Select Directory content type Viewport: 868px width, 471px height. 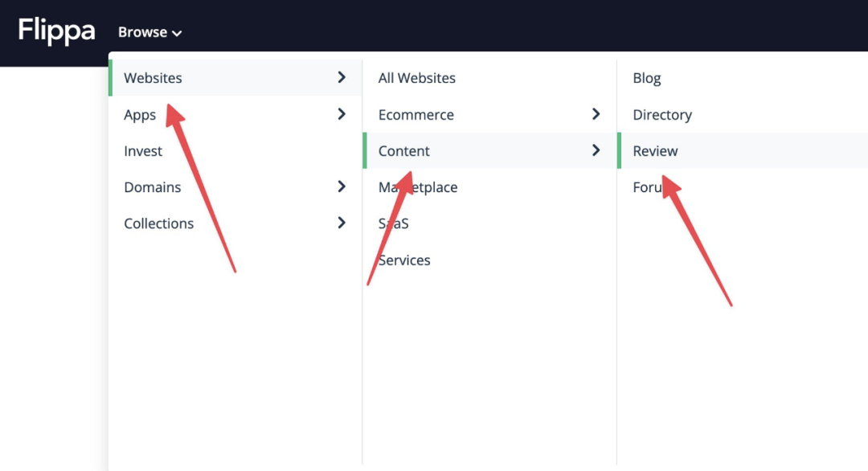pyautogui.click(x=662, y=115)
